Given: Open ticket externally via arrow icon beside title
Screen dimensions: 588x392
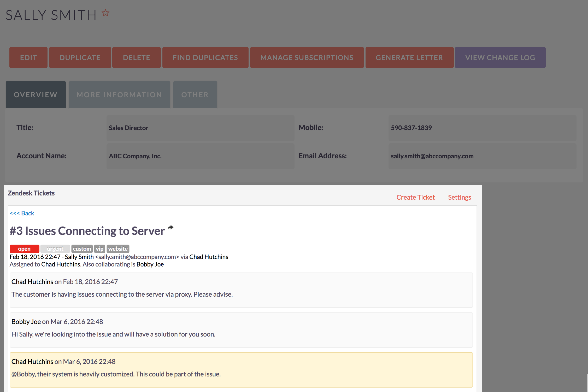Looking at the screenshot, I should click(x=170, y=227).
